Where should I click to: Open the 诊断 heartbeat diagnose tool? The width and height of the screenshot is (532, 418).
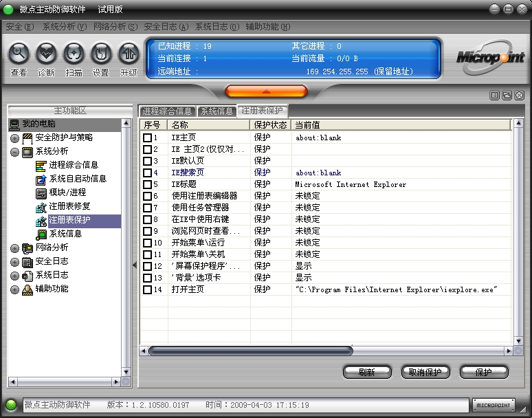46,53
